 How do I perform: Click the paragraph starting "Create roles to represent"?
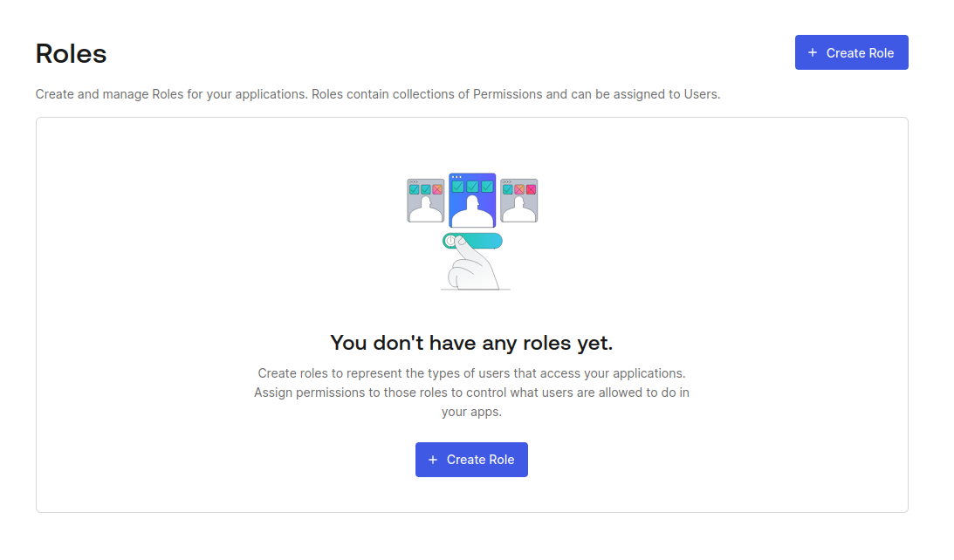coord(471,393)
